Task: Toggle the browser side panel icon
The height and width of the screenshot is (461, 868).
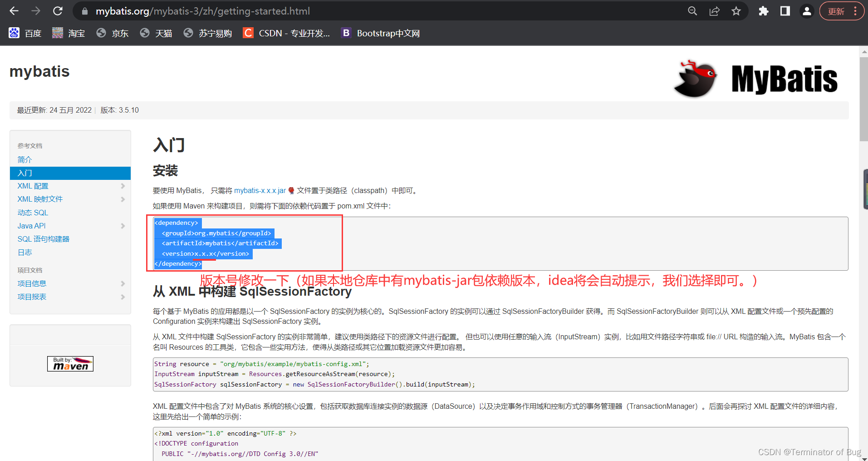Action: (785, 11)
